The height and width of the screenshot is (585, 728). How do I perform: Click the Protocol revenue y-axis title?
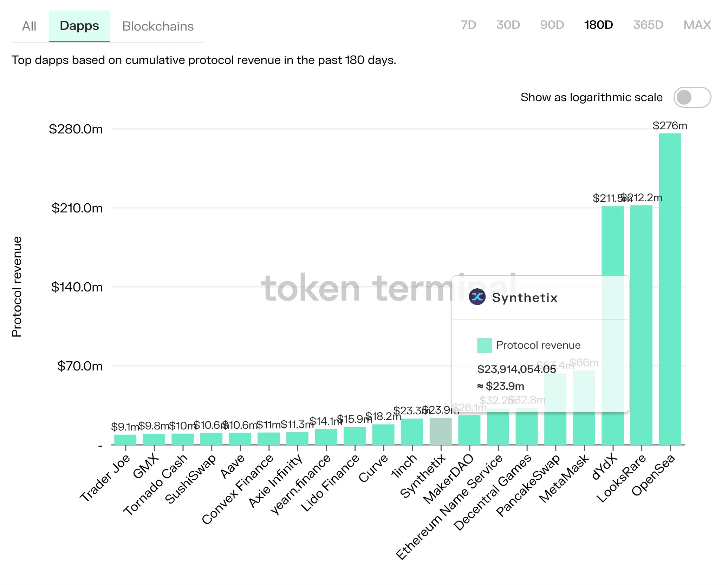coord(17,287)
